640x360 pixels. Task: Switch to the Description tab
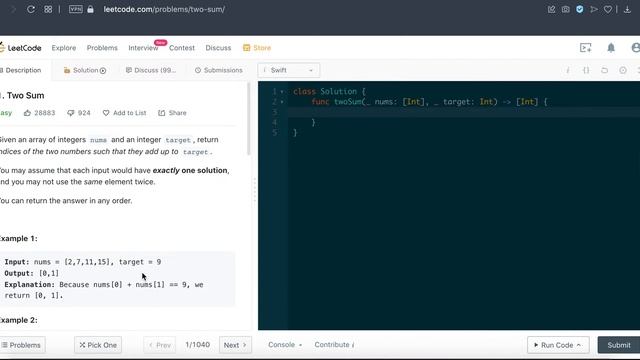(21, 70)
